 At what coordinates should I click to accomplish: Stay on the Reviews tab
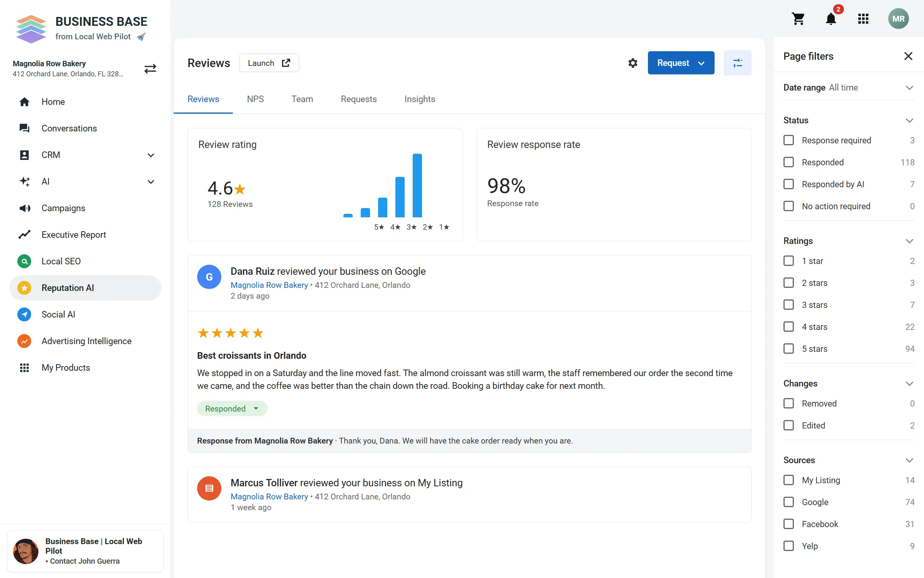click(x=203, y=99)
